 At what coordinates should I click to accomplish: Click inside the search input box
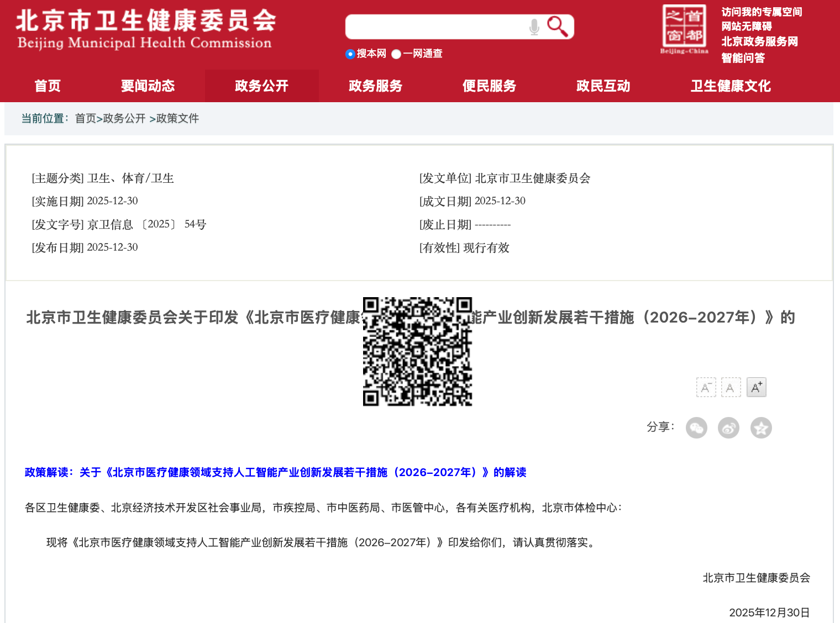tap(437, 26)
